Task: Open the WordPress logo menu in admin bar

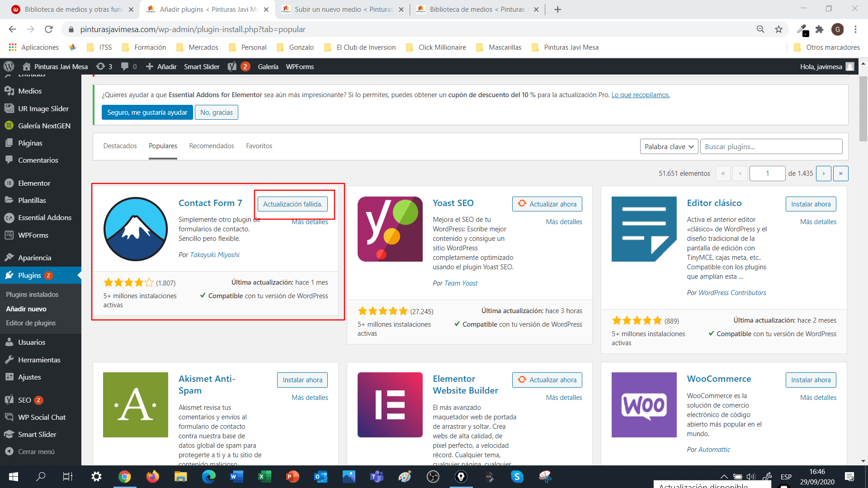Action: [x=9, y=66]
